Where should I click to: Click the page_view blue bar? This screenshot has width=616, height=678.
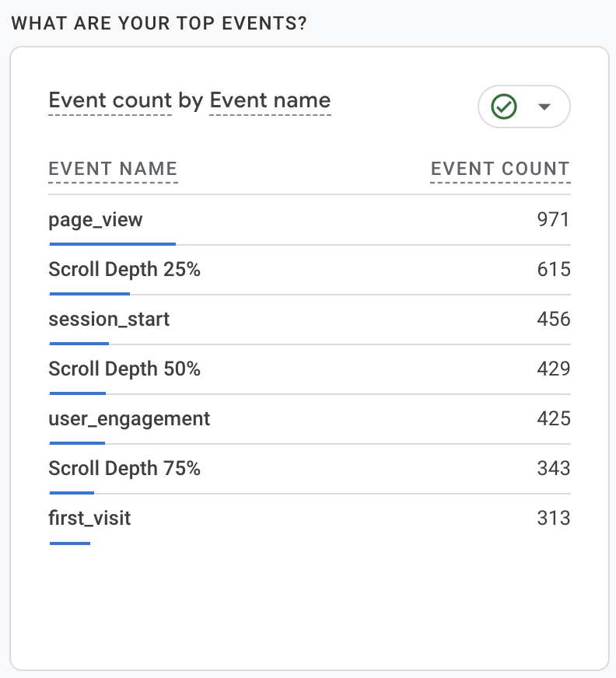pos(112,243)
